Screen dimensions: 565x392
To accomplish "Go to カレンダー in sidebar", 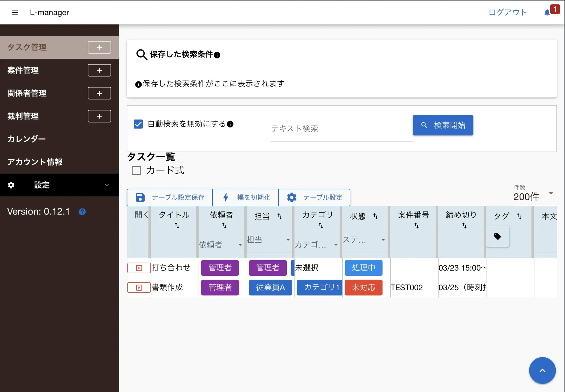I will tap(27, 139).
